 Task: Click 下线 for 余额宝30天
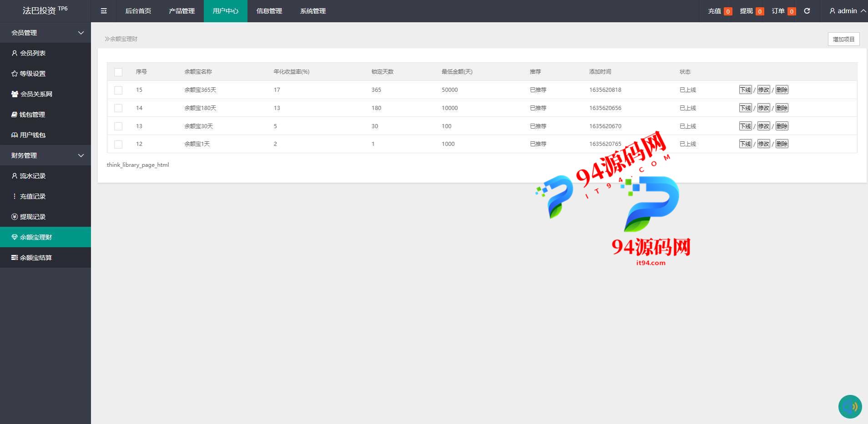(745, 126)
